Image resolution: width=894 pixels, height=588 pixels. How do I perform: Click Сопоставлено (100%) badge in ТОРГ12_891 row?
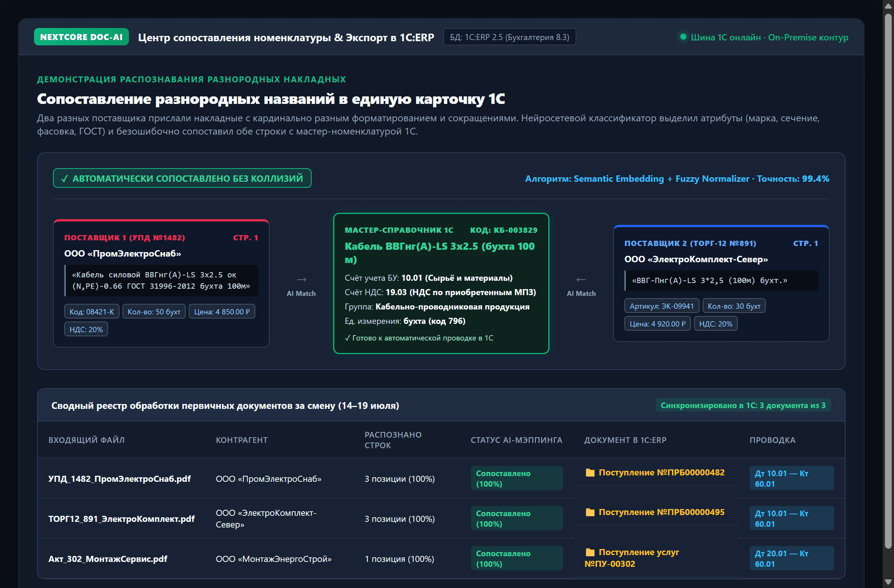[517, 518]
